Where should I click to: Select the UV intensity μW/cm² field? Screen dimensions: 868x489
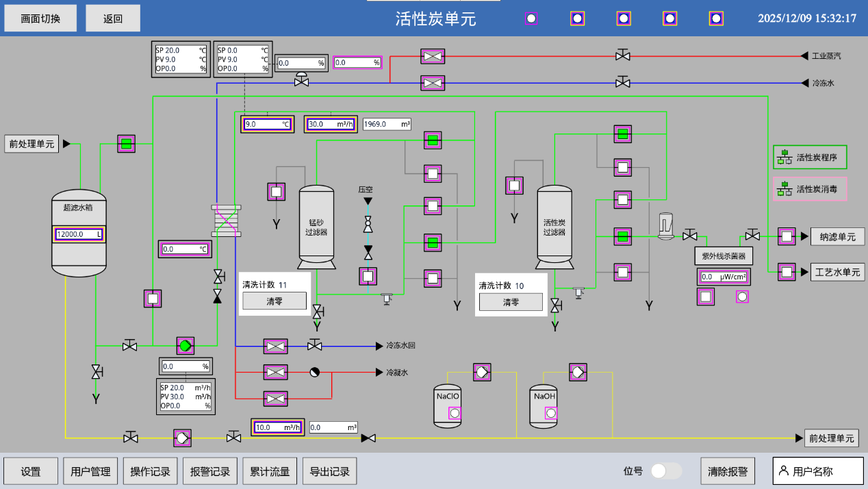[x=723, y=277]
